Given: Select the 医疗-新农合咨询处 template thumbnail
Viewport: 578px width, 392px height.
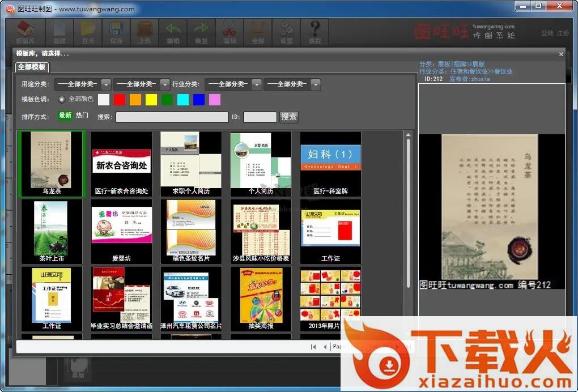Looking at the screenshot, I should pyautogui.click(x=121, y=164).
